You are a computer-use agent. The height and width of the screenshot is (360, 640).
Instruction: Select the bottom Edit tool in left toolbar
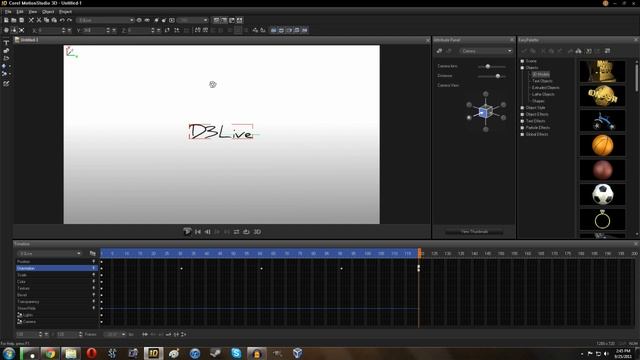(6, 84)
